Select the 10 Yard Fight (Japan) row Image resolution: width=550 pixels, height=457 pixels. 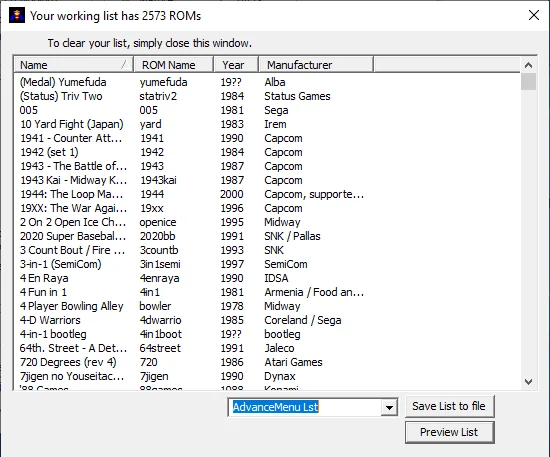coord(267,124)
